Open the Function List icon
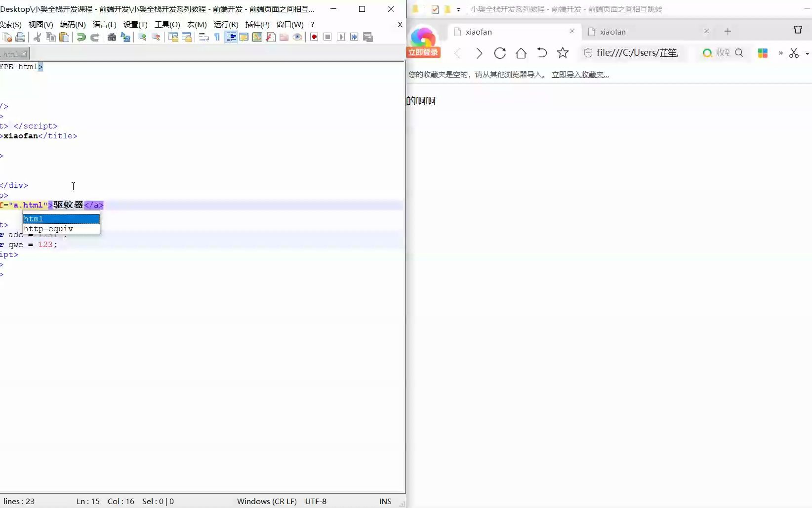Viewport: 812px width, 508px height. point(271,37)
